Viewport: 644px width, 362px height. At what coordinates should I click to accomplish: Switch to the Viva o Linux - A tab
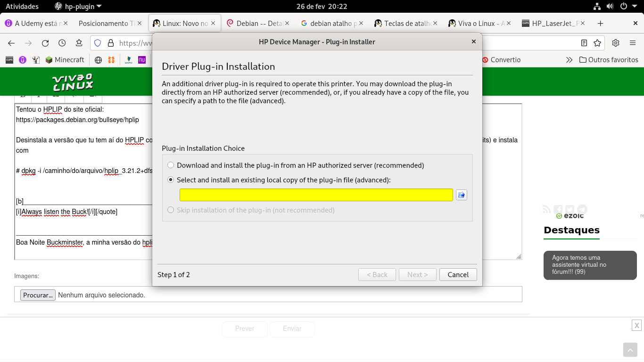coord(481,23)
